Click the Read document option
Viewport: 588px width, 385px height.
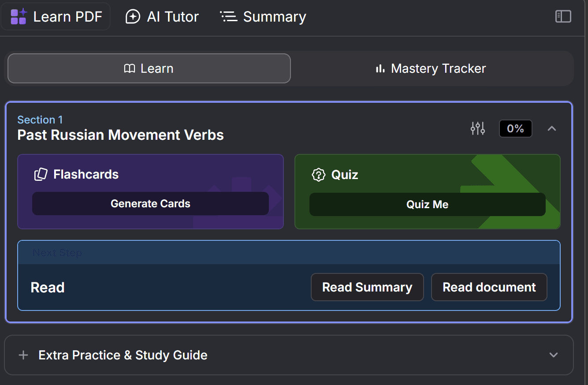[489, 287]
